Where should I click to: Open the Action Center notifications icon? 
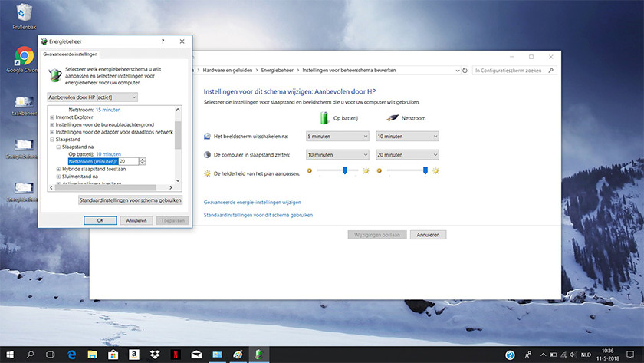click(630, 355)
